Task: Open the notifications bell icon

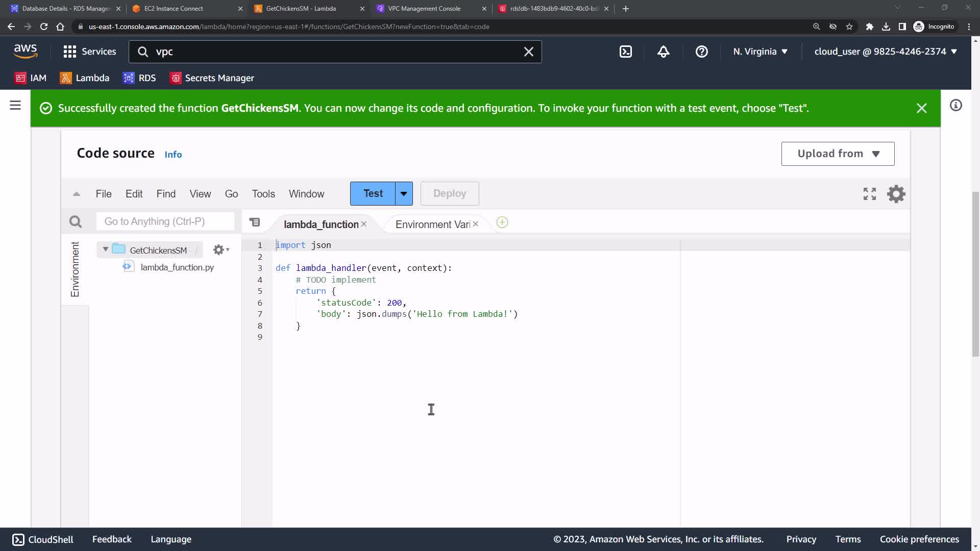Action: (x=663, y=52)
